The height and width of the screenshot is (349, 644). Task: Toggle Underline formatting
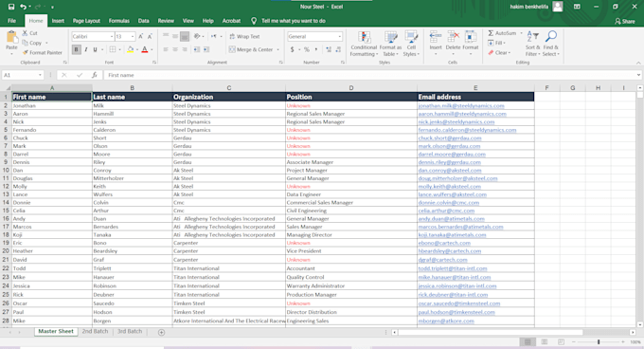[x=96, y=49]
